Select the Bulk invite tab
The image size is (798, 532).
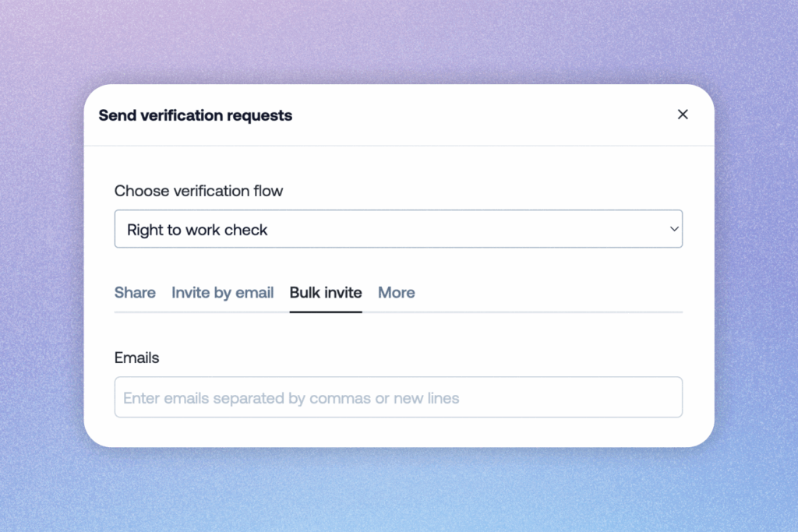pos(326,293)
